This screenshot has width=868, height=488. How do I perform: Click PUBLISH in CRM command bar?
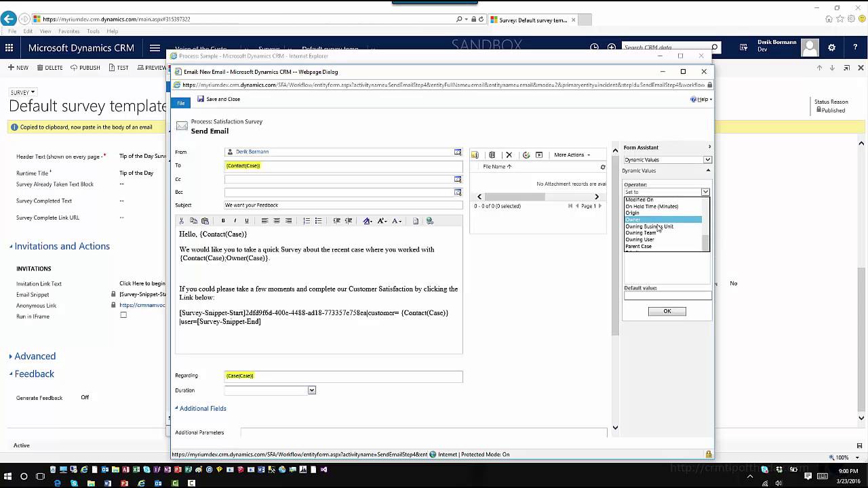coord(85,68)
